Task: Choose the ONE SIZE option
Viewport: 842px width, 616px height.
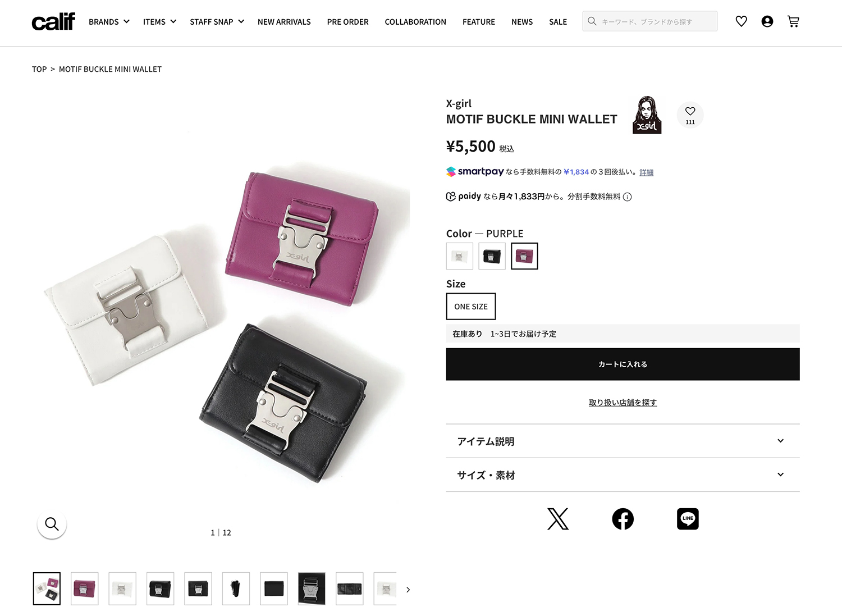Action: [471, 307]
